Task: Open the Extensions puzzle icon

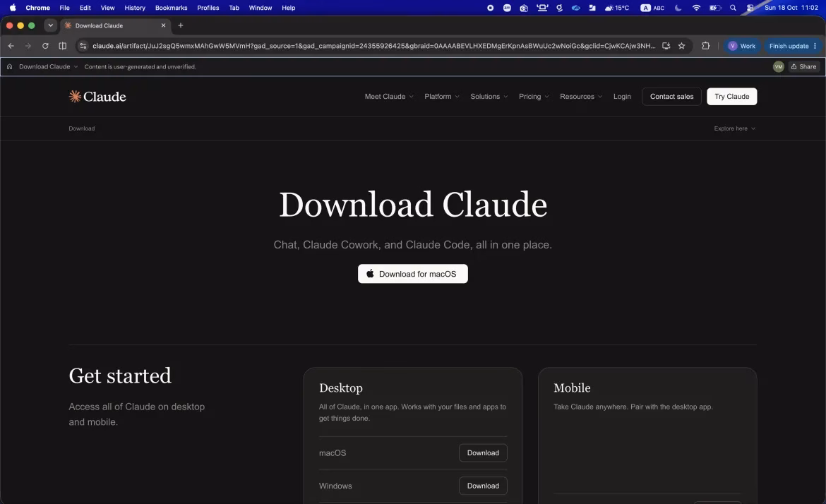Action: point(705,46)
